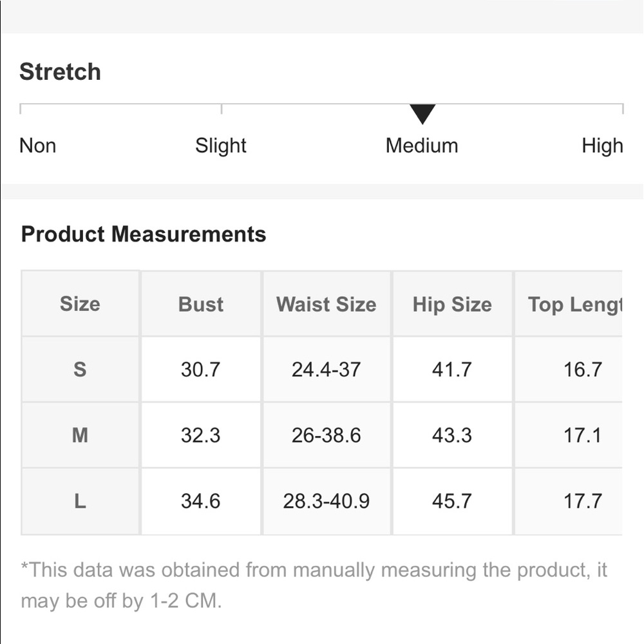Click bust value 30.7 for size S
The height and width of the screenshot is (644, 644).
pos(201,369)
